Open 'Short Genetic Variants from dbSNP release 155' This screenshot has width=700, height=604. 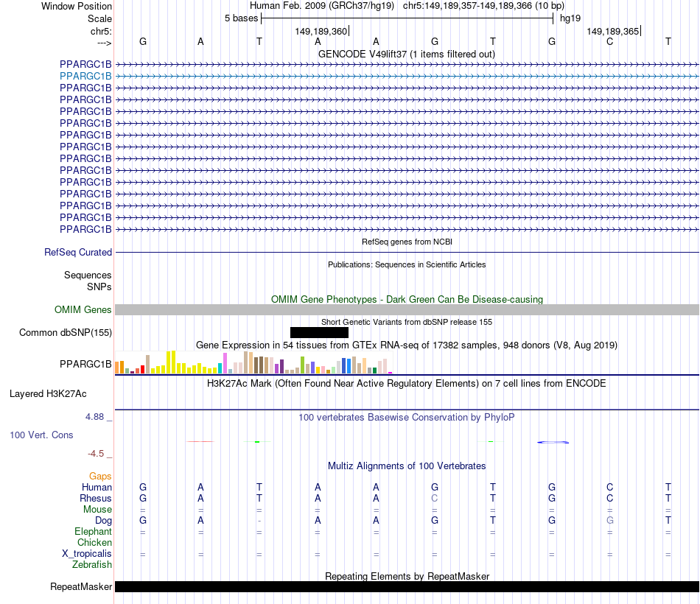point(407,322)
